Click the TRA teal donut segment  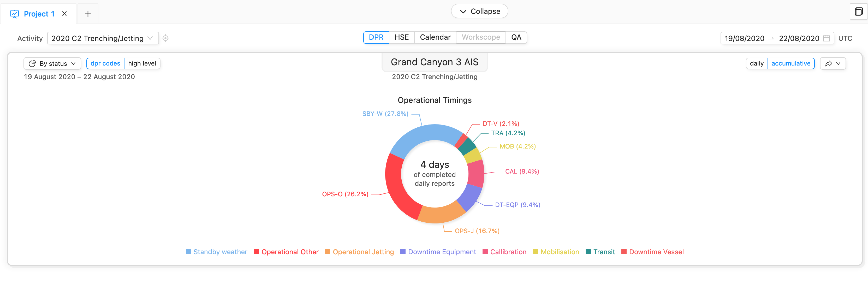coord(467,146)
